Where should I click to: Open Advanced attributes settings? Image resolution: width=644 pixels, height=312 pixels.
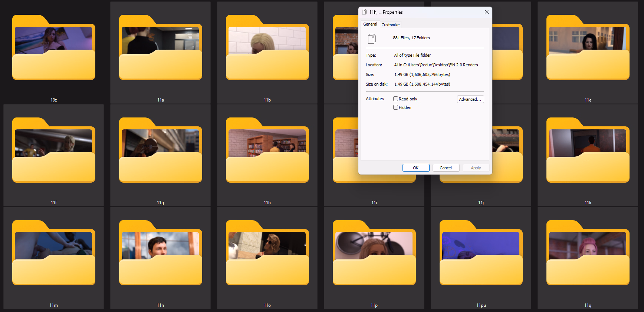pos(470,99)
